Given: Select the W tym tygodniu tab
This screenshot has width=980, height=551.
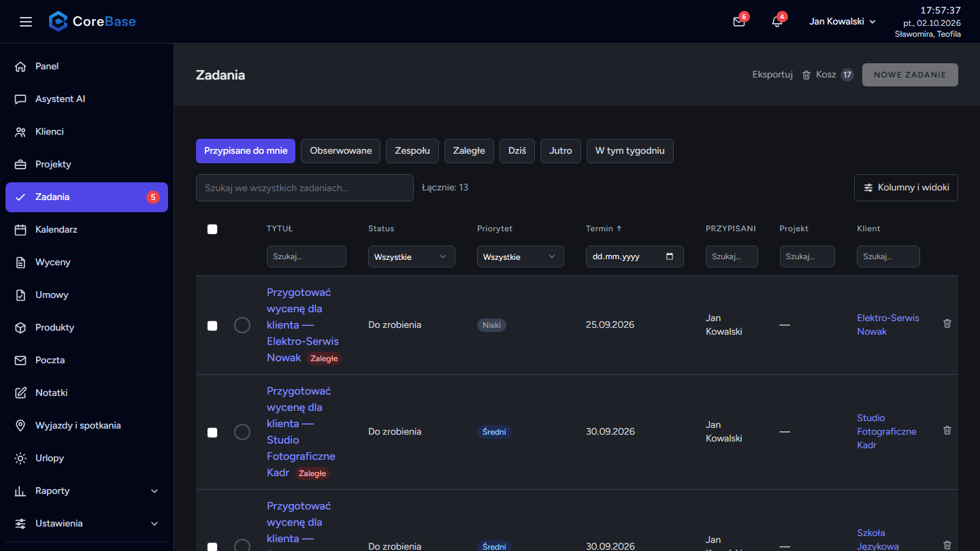Looking at the screenshot, I should pyautogui.click(x=630, y=151).
